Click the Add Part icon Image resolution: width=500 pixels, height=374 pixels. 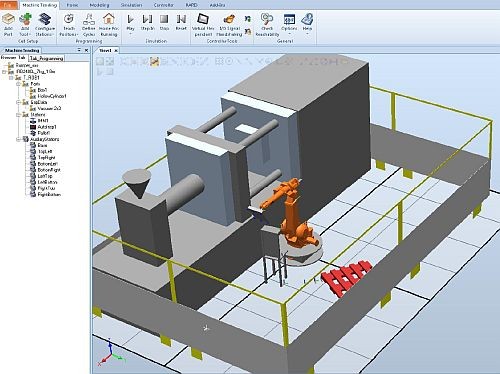pyautogui.click(x=8, y=24)
